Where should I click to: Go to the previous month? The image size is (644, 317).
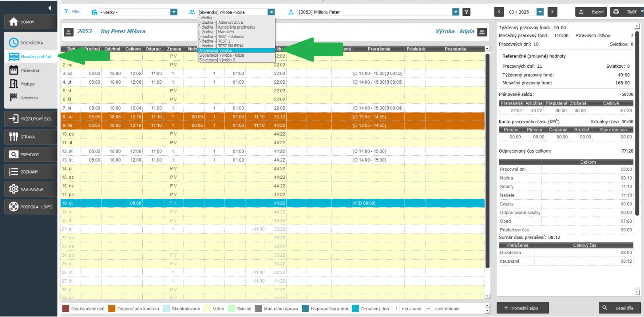coord(499,12)
